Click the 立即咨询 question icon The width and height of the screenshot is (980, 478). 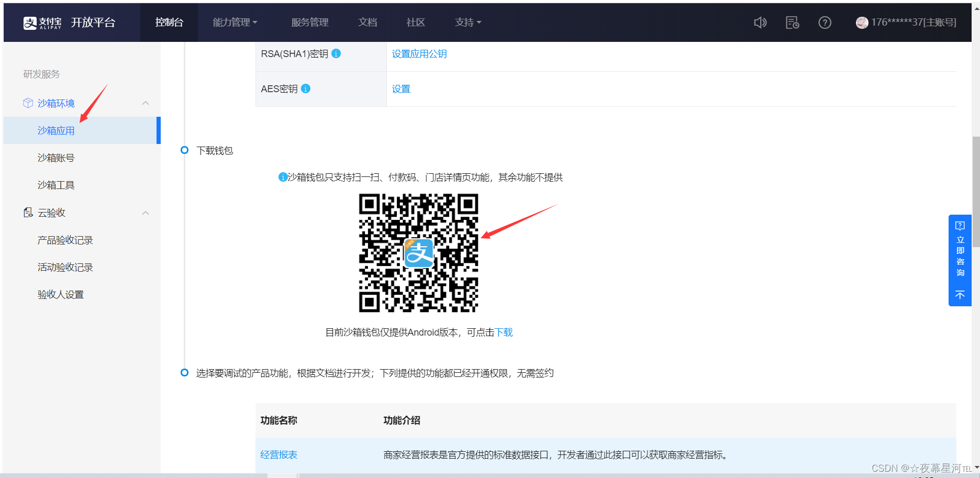pos(960,226)
